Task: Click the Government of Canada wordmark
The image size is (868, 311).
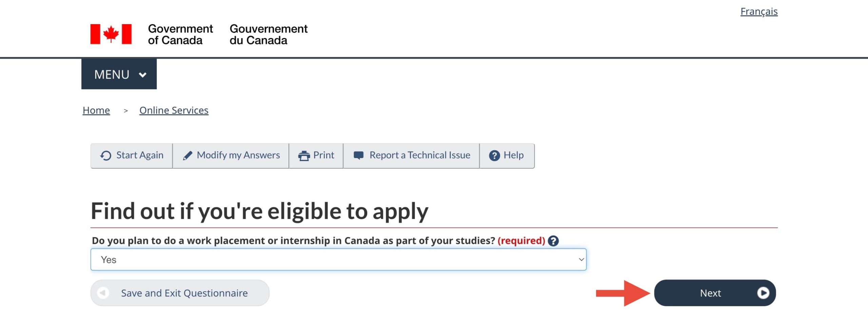Action: 180,34
